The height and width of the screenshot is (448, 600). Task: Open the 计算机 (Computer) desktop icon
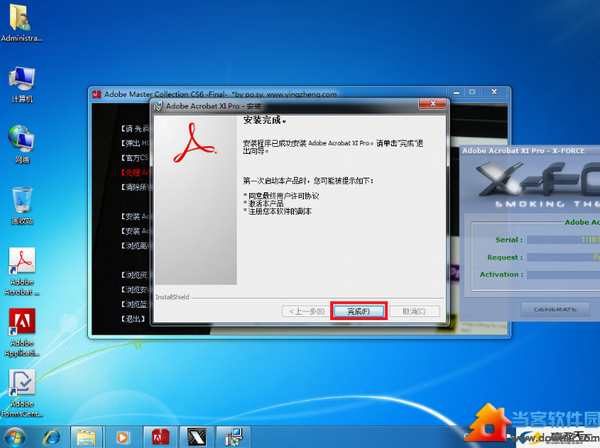coord(22,84)
